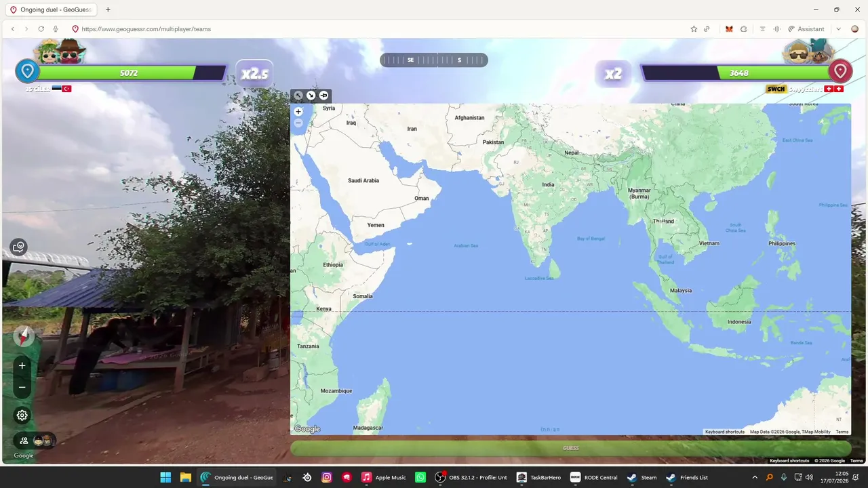The width and height of the screenshot is (868, 488).
Task: Go back in browser history
Action: pos(13,29)
